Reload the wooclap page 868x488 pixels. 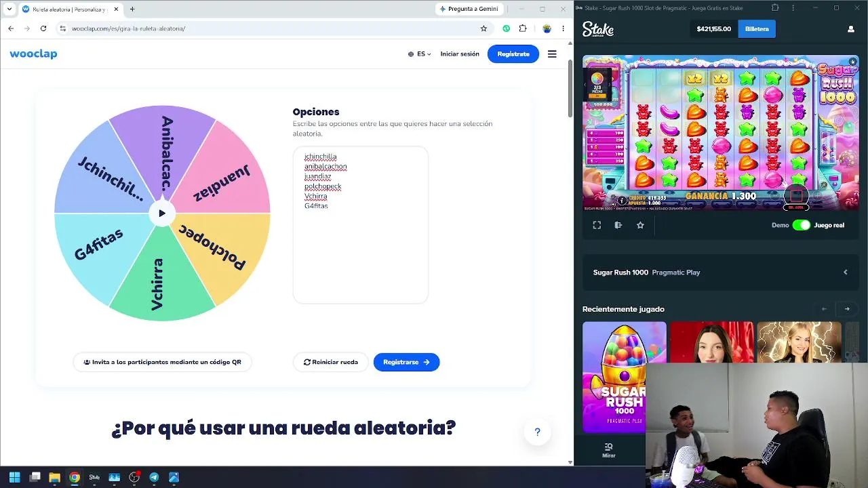(43, 28)
